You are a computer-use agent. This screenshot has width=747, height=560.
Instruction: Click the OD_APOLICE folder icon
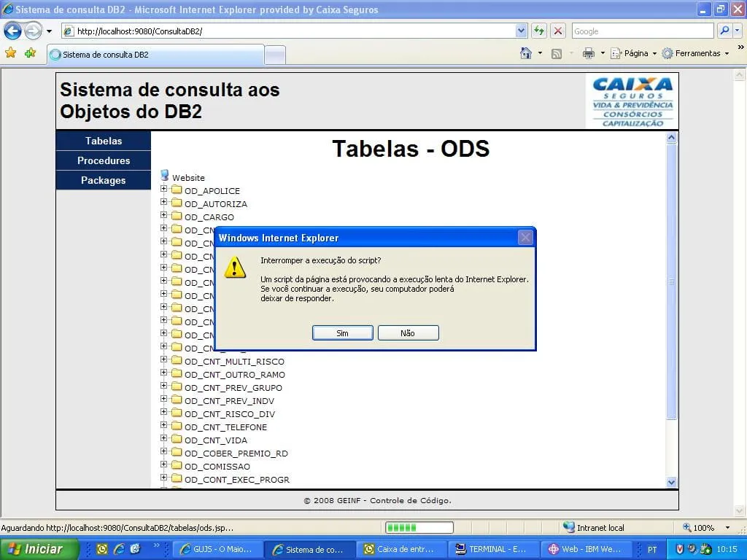177,190
